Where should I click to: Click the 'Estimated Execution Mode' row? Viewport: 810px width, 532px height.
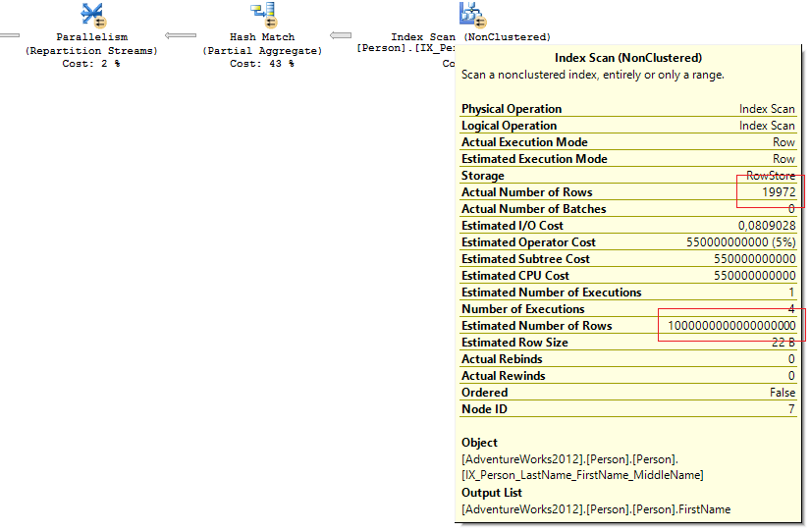[x=628, y=159]
